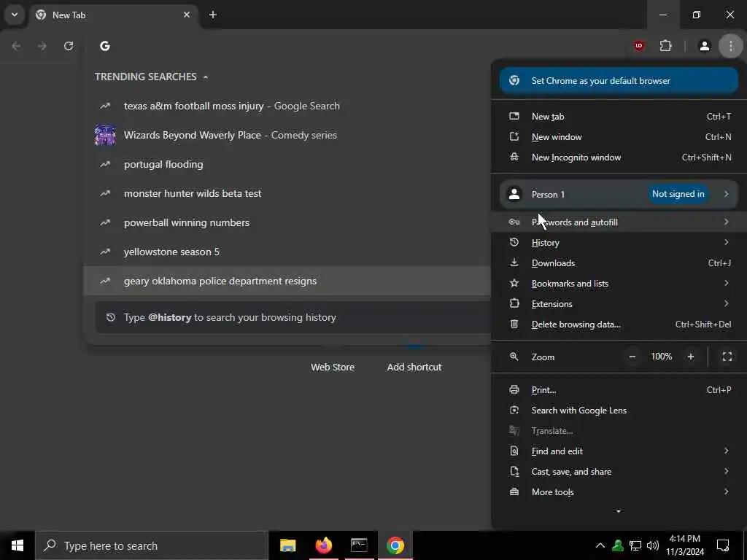
Task: Open a new tab with plus button
Action: point(213,15)
